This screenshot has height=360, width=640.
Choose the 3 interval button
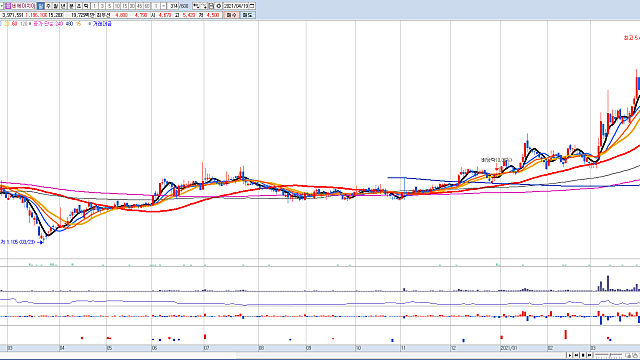coord(102,6)
